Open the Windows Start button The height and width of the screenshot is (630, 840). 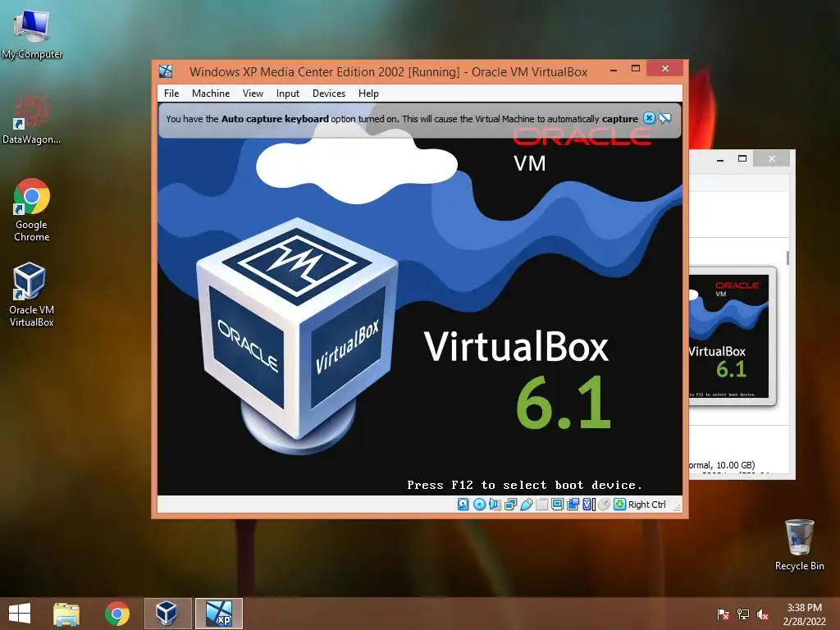[20, 614]
